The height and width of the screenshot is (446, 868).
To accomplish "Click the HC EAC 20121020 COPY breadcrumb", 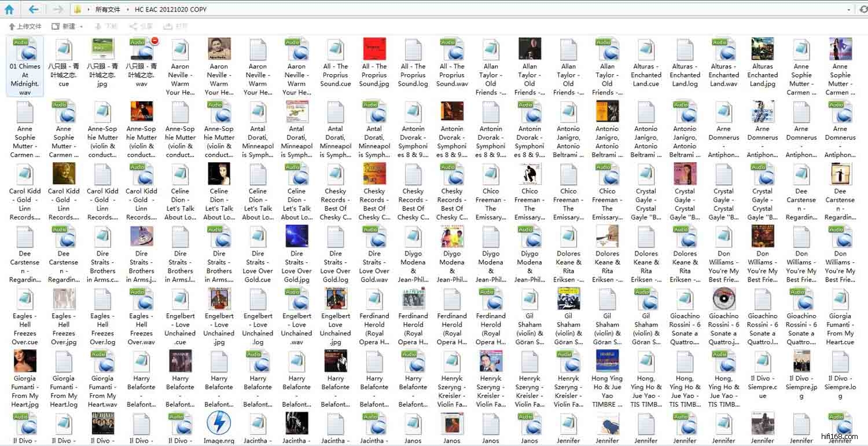I will [x=170, y=10].
